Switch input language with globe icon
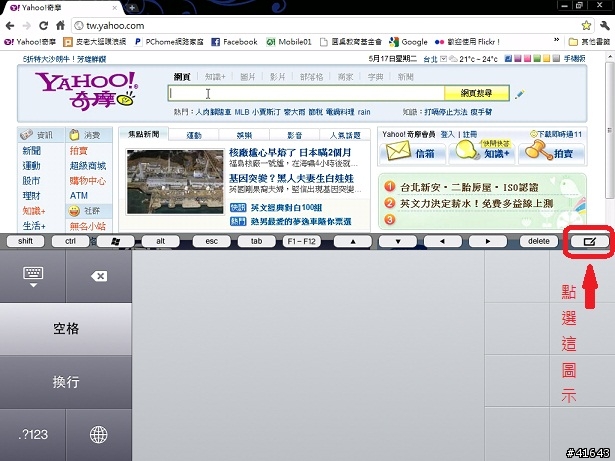Image resolution: width=615 pixels, height=461 pixels. [98, 434]
